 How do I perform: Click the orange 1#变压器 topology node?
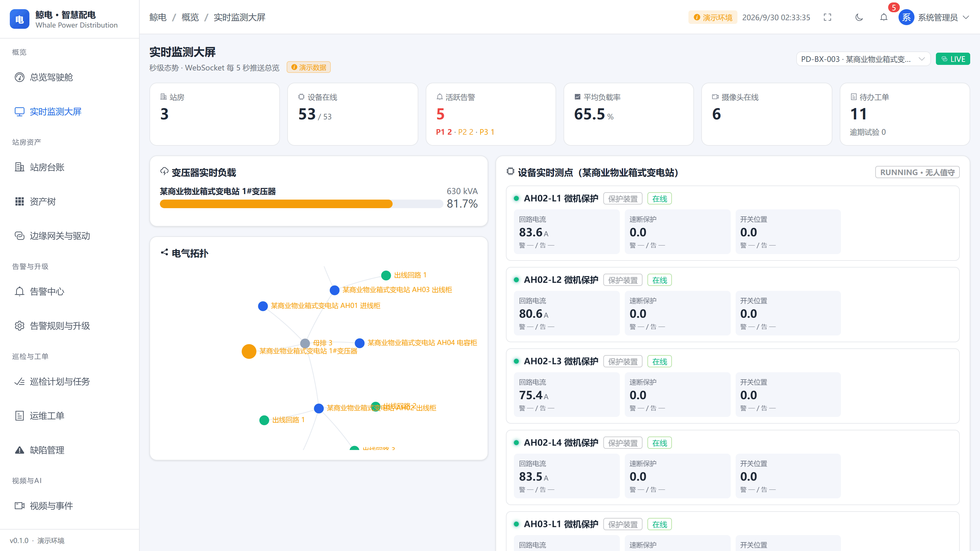pyautogui.click(x=249, y=351)
